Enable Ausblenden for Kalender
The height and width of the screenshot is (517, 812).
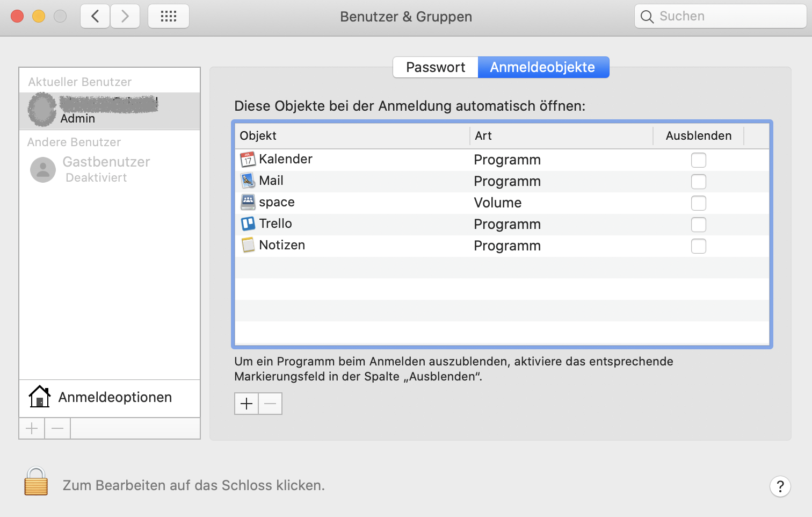tap(698, 160)
